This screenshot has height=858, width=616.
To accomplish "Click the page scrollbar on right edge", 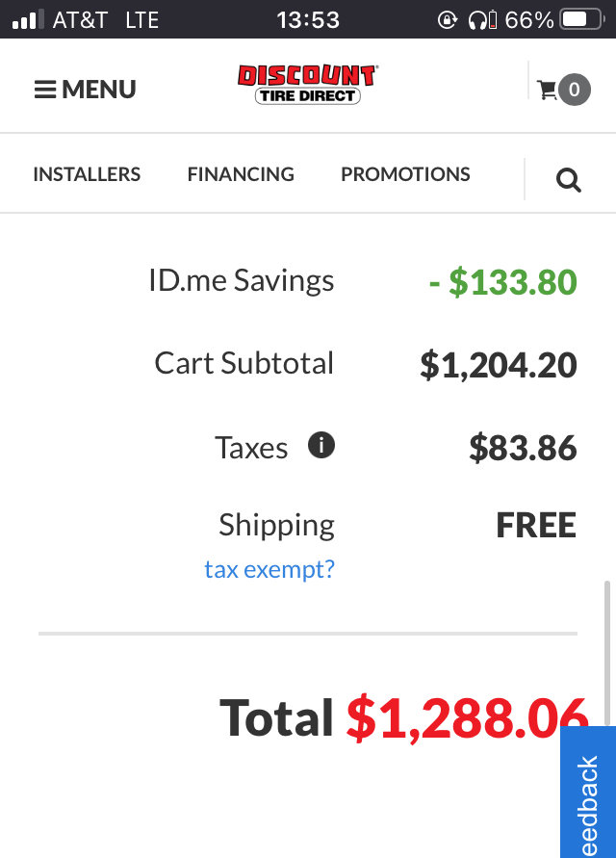I will [606, 653].
